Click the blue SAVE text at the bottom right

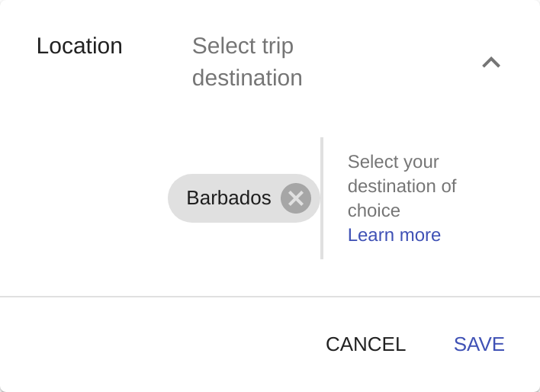(x=479, y=344)
